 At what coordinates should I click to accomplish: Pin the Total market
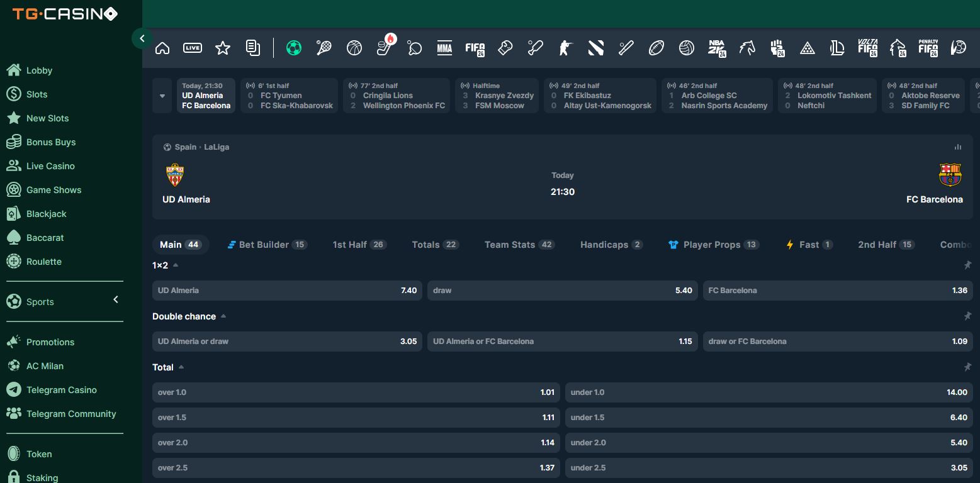[x=967, y=367]
